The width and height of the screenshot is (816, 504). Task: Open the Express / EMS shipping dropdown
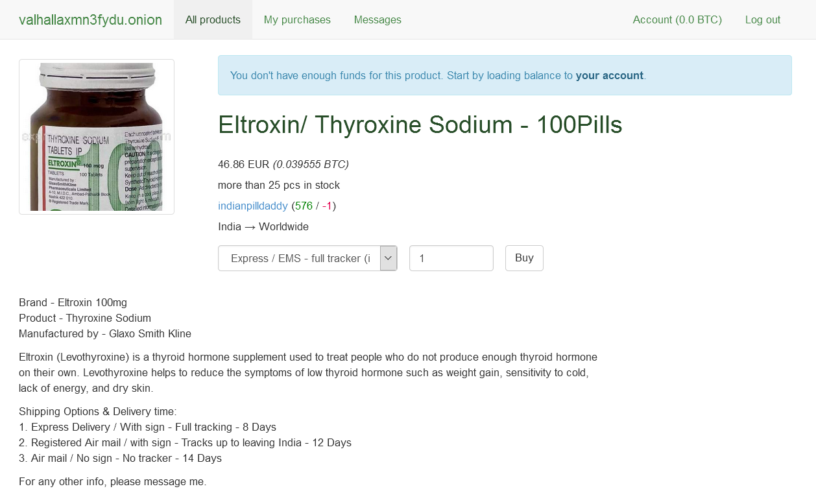(x=307, y=258)
